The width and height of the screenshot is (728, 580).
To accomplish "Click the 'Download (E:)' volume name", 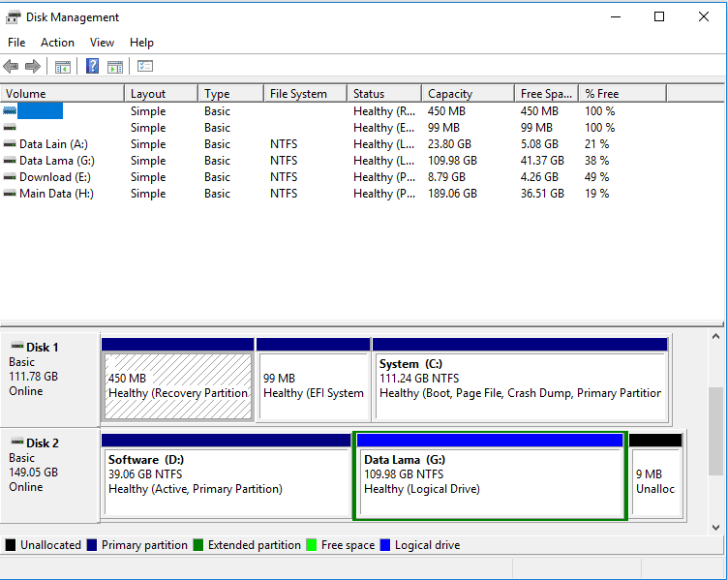I will (x=55, y=177).
